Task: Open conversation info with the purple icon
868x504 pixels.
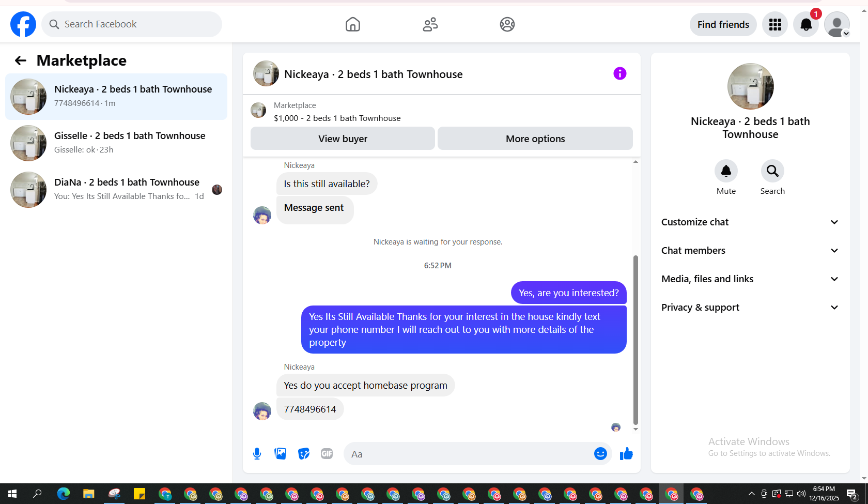Action: click(x=620, y=73)
